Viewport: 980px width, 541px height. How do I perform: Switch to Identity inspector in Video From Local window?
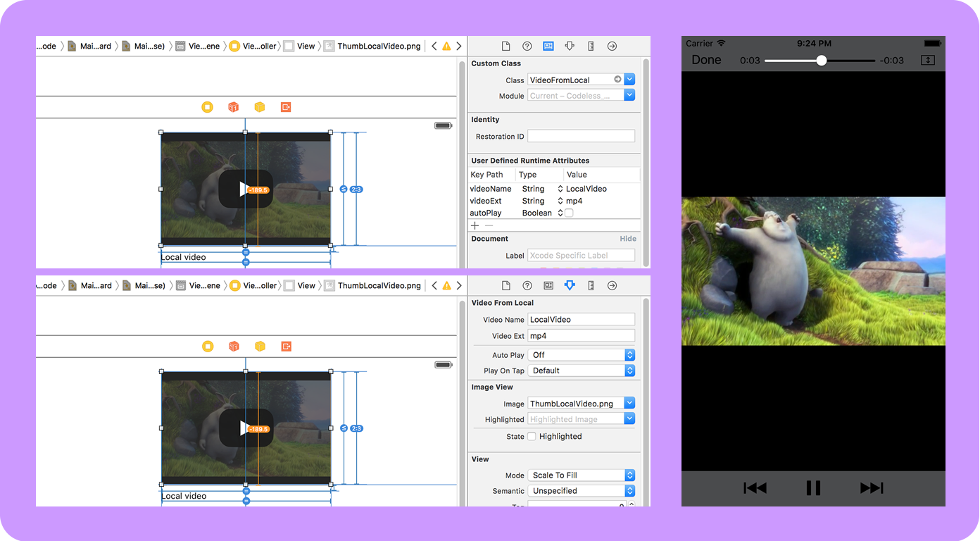click(548, 285)
